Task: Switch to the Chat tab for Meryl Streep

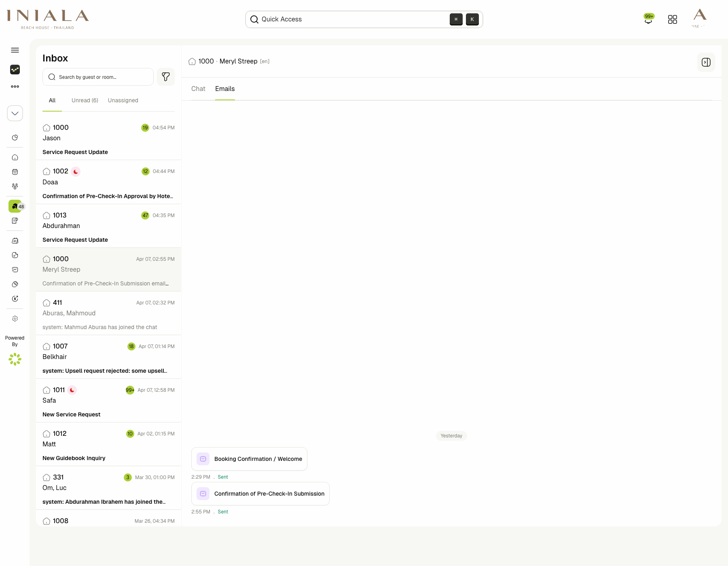Action: coord(198,89)
